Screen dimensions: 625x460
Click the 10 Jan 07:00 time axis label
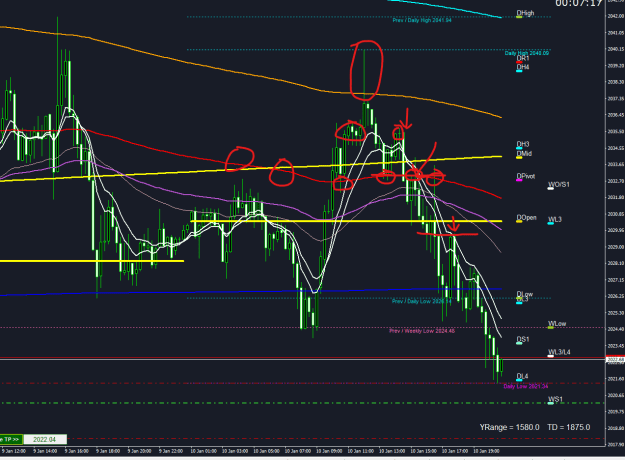pyautogui.click(x=298, y=451)
